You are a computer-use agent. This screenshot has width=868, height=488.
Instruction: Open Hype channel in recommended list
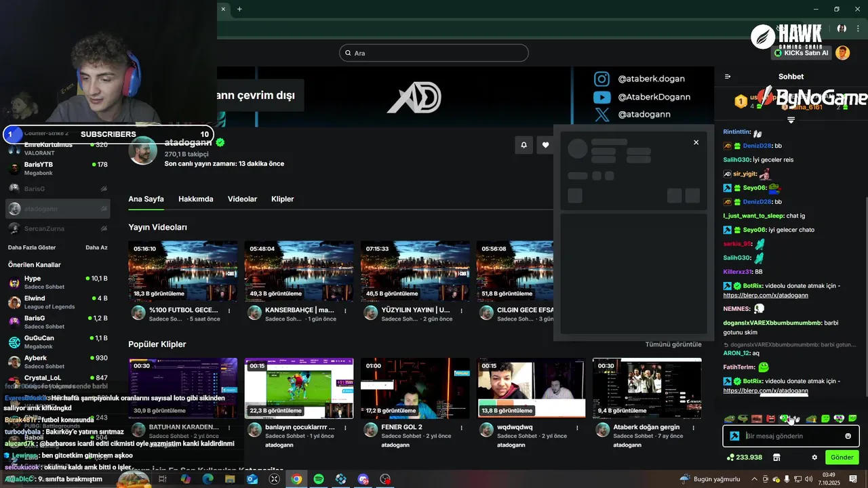[58, 282]
